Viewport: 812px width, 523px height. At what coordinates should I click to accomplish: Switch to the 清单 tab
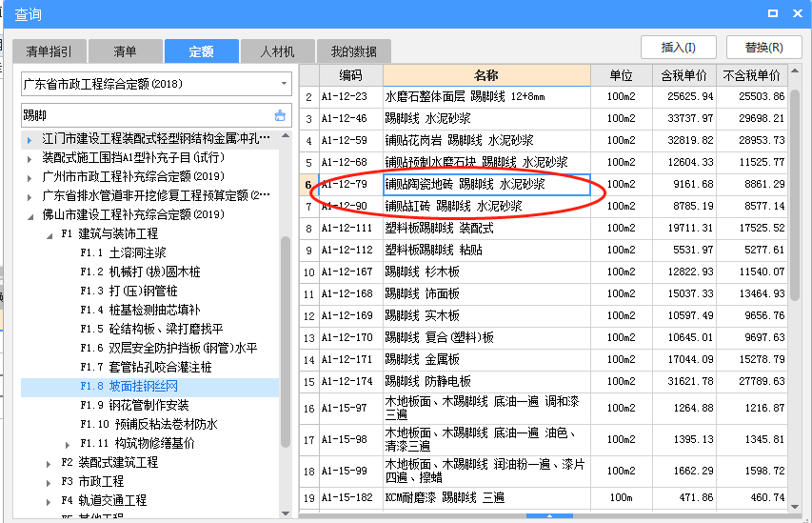(x=126, y=51)
